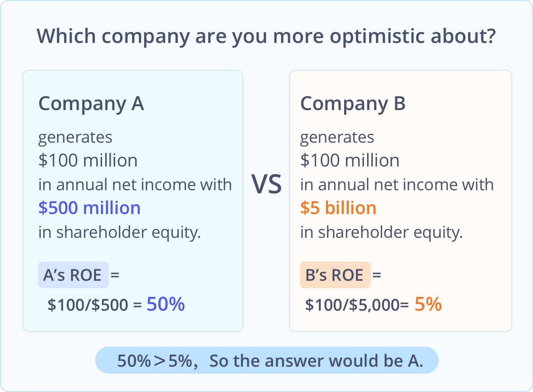This screenshot has width=533, height=392.
Task: Click $100 million in Company B card
Action: click(x=350, y=160)
